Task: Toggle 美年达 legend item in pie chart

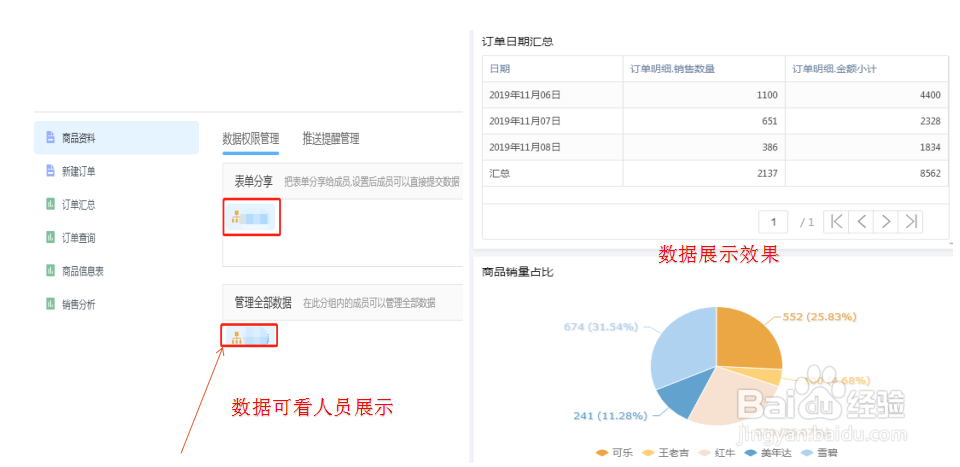Action: click(x=767, y=453)
